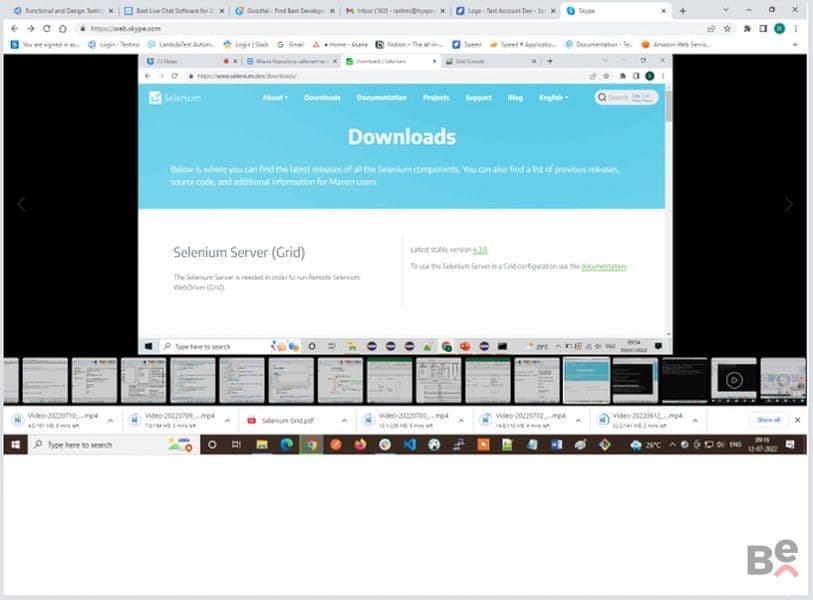Open a new Chrome tab with the plus button
The image size is (813, 600).
pyautogui.click(x=683, y=10)
